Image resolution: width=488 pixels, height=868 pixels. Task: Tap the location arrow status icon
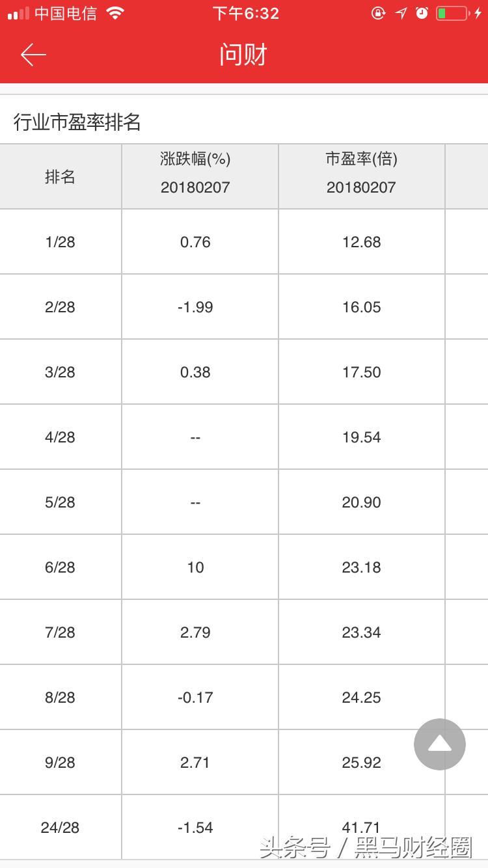click(x=401, y=13)
